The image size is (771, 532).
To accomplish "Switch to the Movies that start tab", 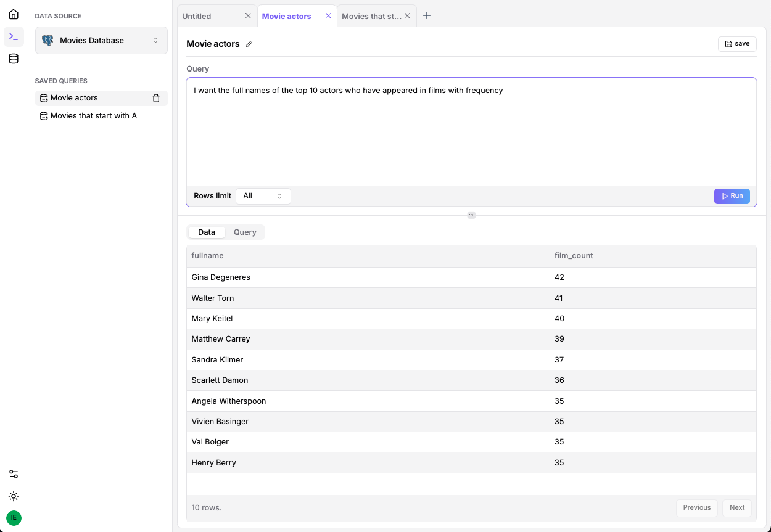I will [x=371, y=17].
